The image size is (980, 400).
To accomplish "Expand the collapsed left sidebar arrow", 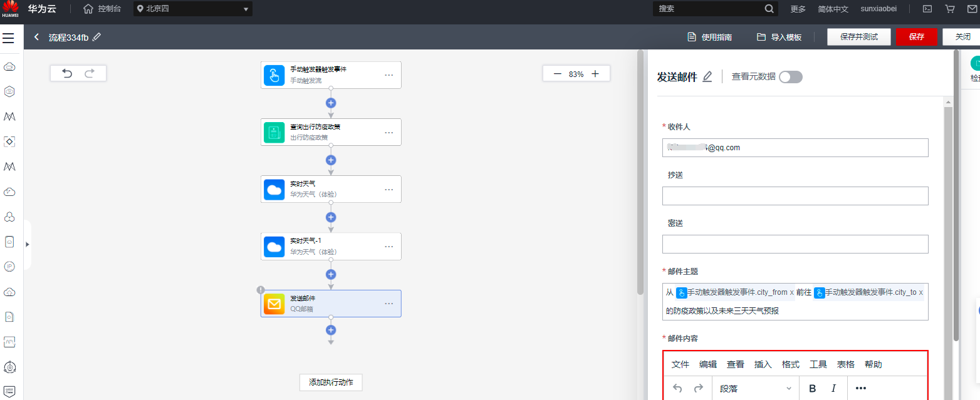I will click(28, 244).
